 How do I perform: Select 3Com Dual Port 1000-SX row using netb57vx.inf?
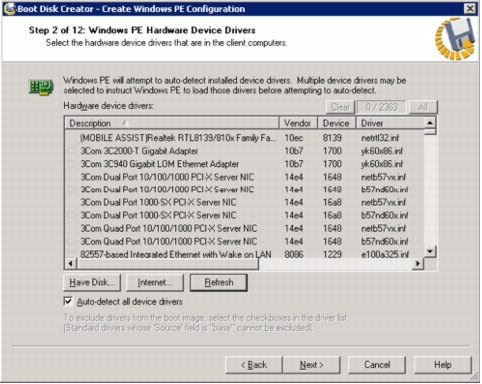tap(244, 202)
